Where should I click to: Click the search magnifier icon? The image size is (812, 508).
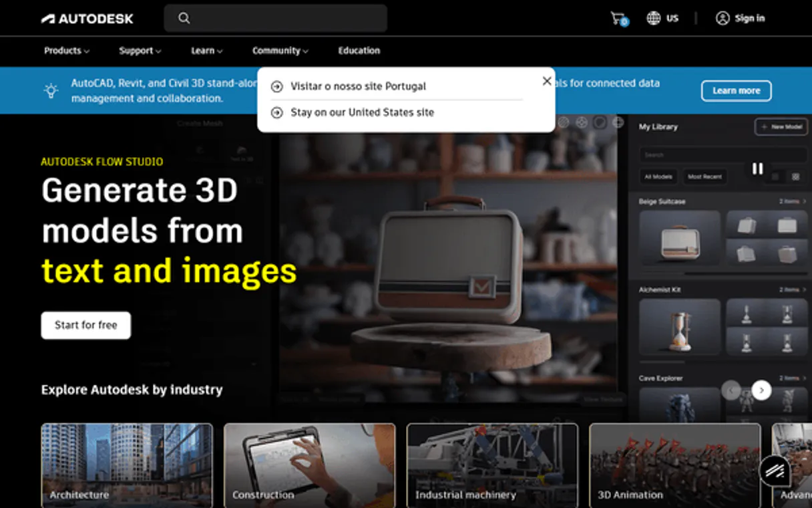pos(184,18)
